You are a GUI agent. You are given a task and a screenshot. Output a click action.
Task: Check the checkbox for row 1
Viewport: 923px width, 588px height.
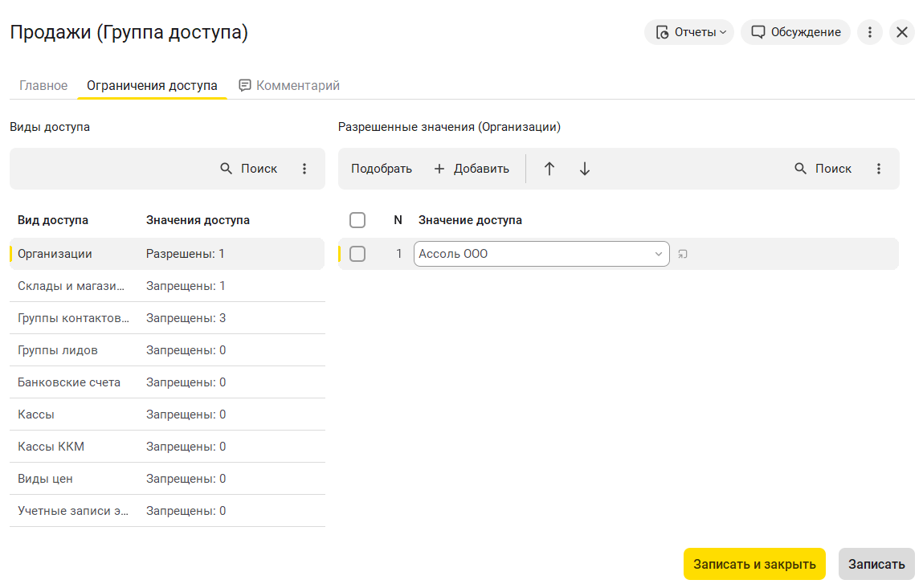357,254
